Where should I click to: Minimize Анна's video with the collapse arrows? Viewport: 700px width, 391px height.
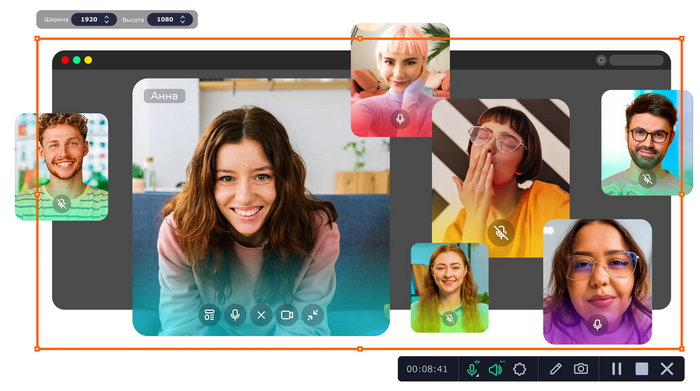(313, 315)
